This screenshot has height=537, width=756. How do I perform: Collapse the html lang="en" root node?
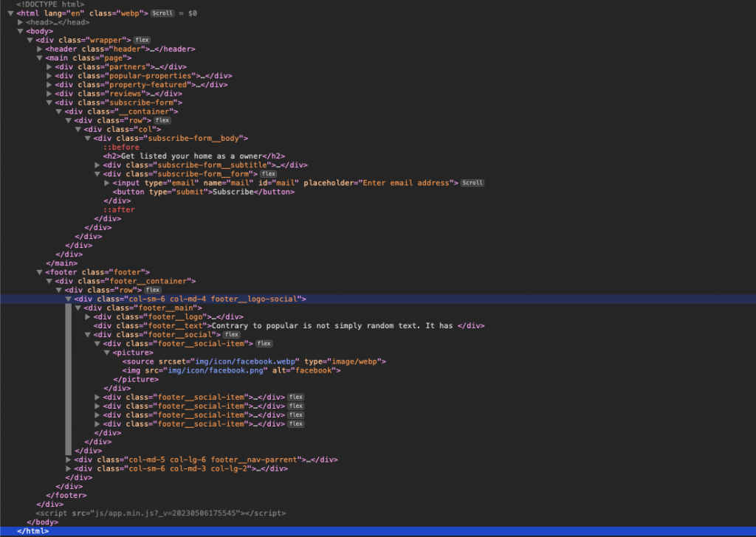click(10, 13)
